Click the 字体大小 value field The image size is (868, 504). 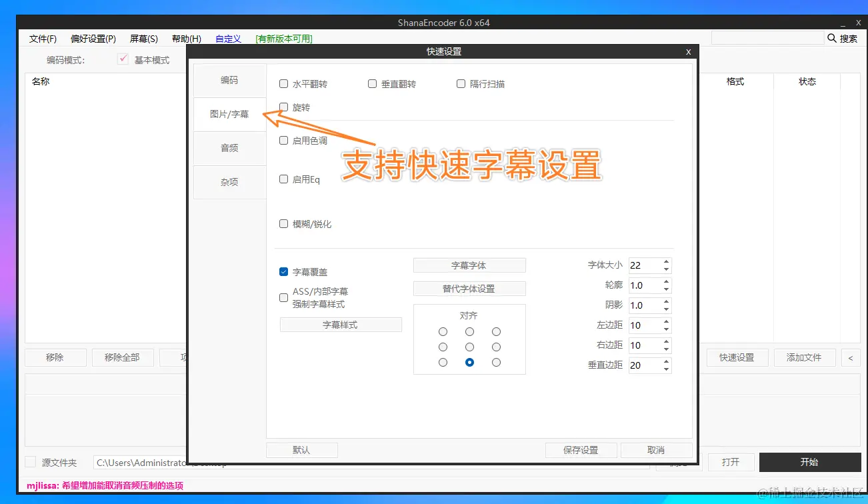click(x=645, y=265)
